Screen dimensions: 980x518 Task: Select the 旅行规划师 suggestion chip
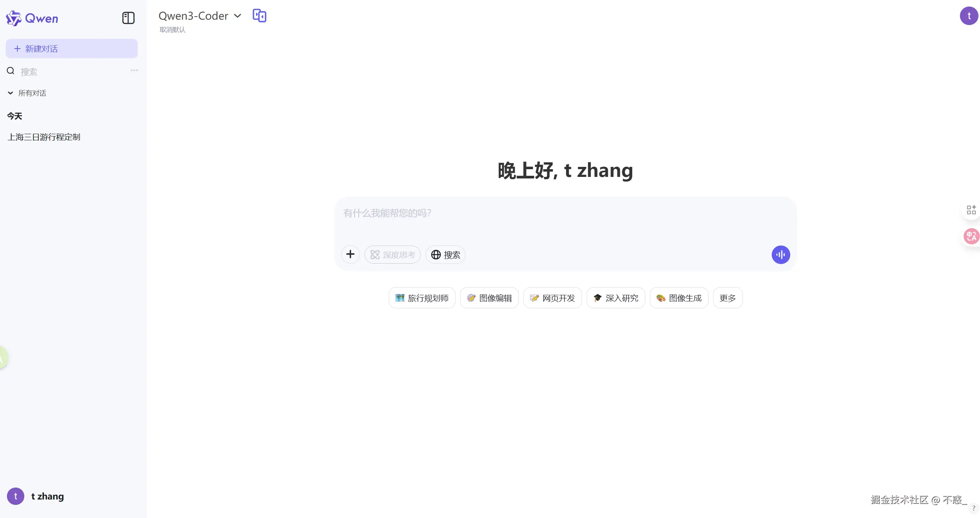[x=422, y=298]
